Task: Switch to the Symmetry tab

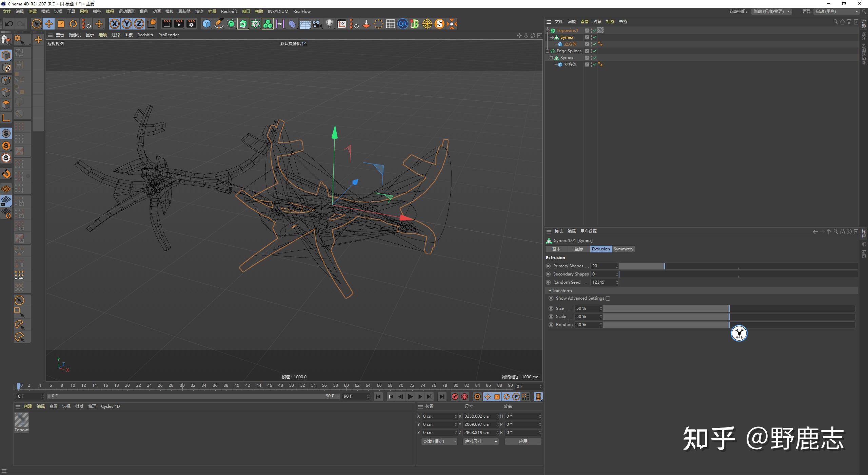Action: 623,249
